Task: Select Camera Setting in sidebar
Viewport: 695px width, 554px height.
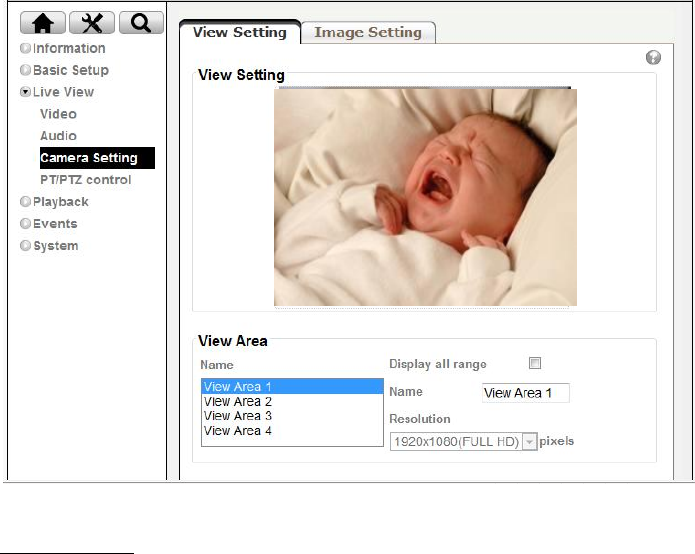Action: [x=97, y=158]
